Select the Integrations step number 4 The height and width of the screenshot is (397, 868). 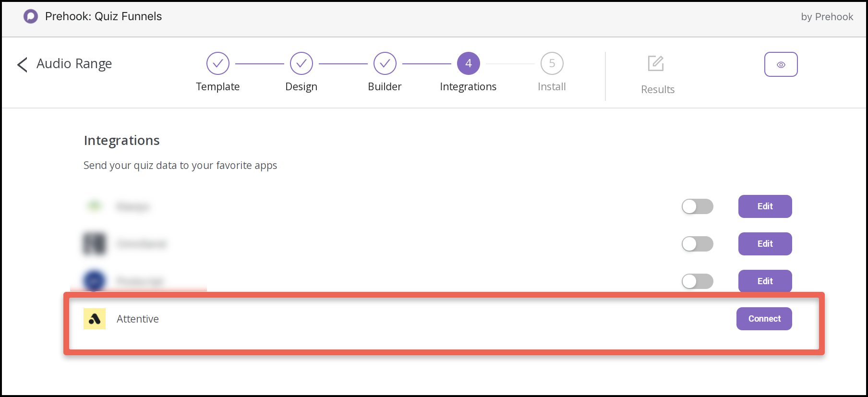click(469, 63)
